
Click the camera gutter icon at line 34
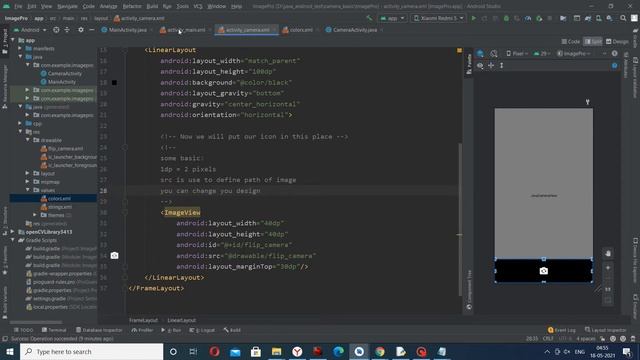point(114,256)
